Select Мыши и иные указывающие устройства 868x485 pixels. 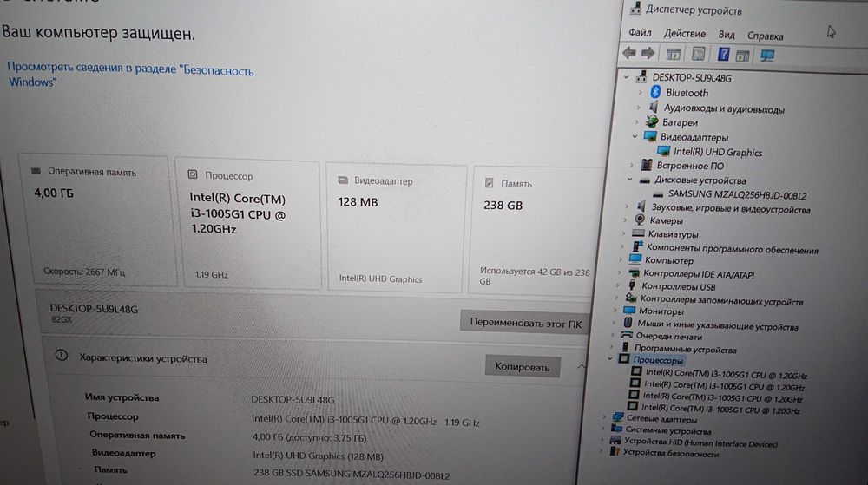[x=718, y=325]
